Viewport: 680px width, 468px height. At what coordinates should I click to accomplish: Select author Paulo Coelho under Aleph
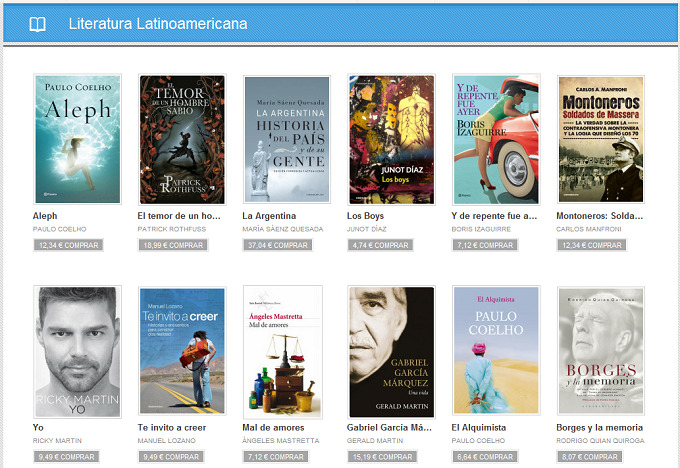point(60,229)
